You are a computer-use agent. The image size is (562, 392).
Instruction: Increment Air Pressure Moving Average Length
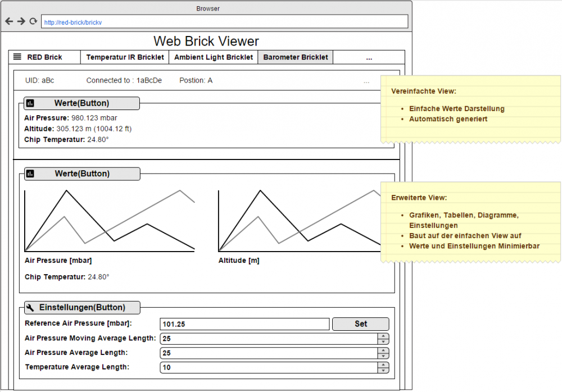[383, 336]
